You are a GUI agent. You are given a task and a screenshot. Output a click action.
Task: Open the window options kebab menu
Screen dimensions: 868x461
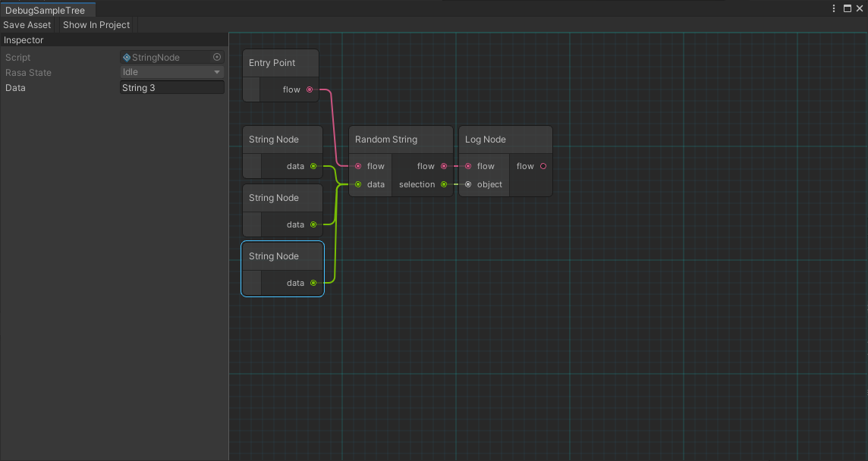click(833, 8)
